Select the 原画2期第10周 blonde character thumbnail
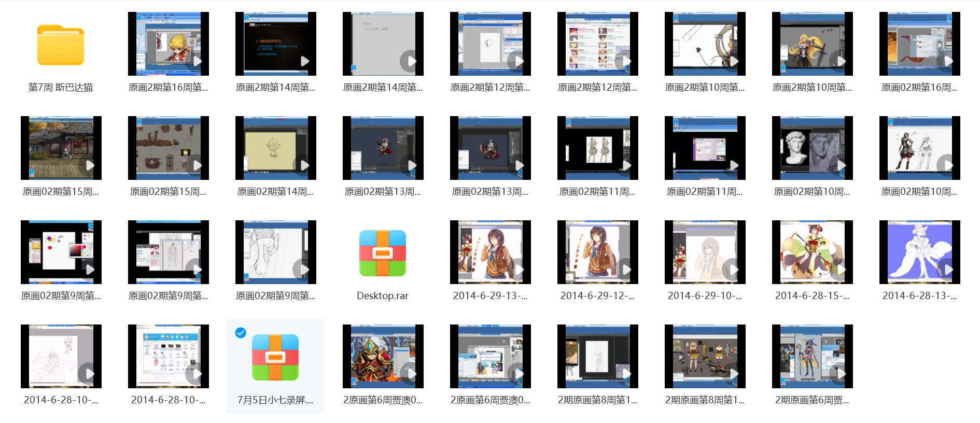980x423 pixels. click(x=812, y=44)
